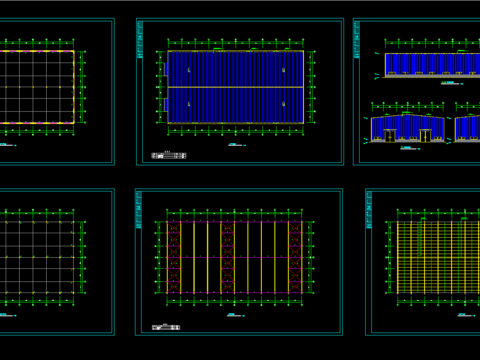The height and width of the screenshot is (360, 480).
Task: Select the cyan title strip on the bracing plan sheet
Action: coord(139,210)
